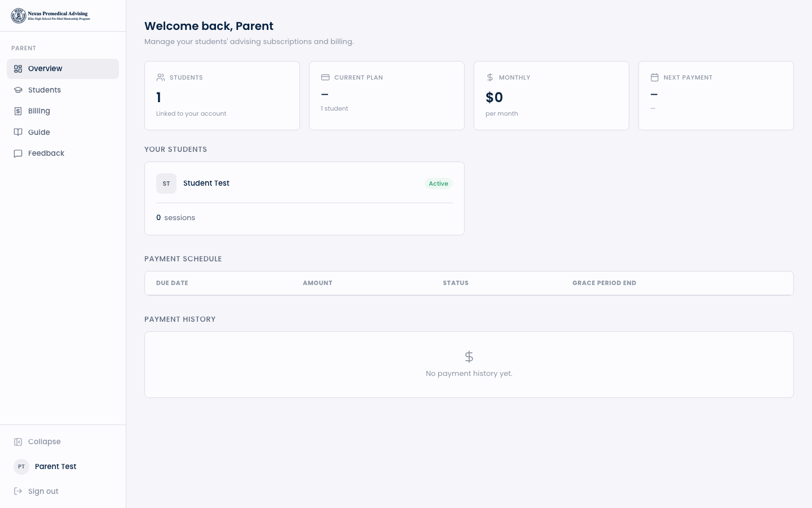The height and width of the screenshot is (508, 812).
Task: Click the Overview grid icon in sidebar
Action: [x=18, y=69]
